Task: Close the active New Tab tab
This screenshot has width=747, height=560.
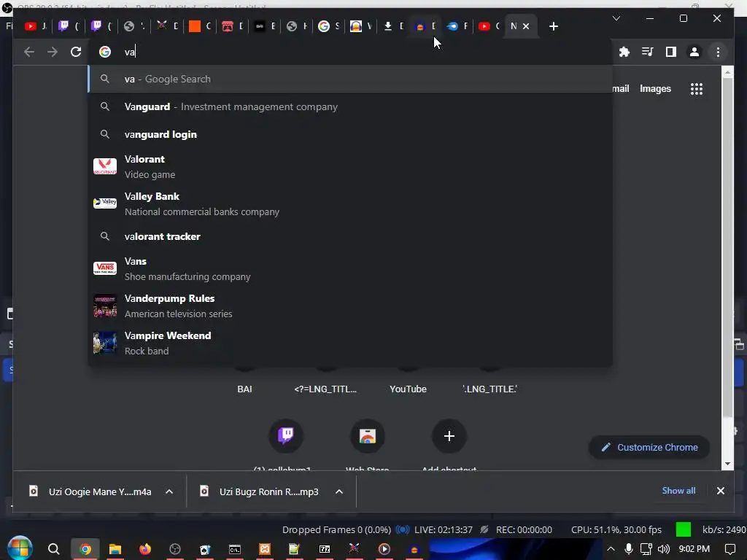Action: click(526, 26)
